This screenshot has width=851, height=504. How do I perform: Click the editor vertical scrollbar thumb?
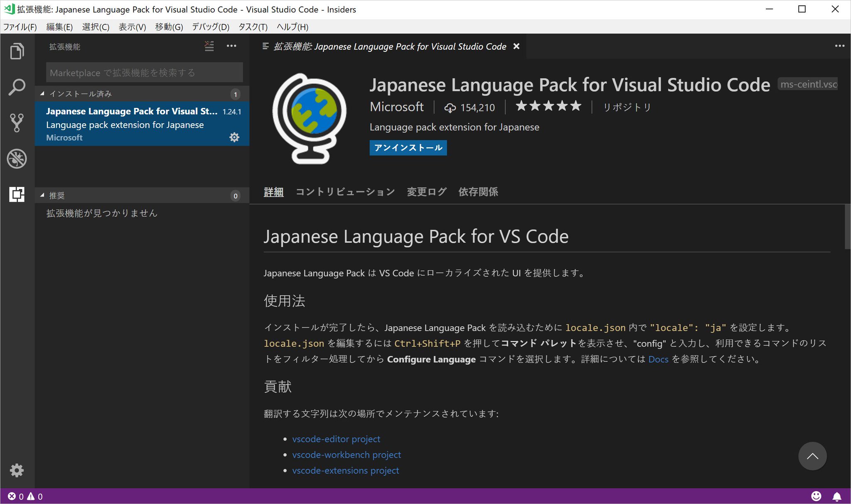click(x=848, y=227)
